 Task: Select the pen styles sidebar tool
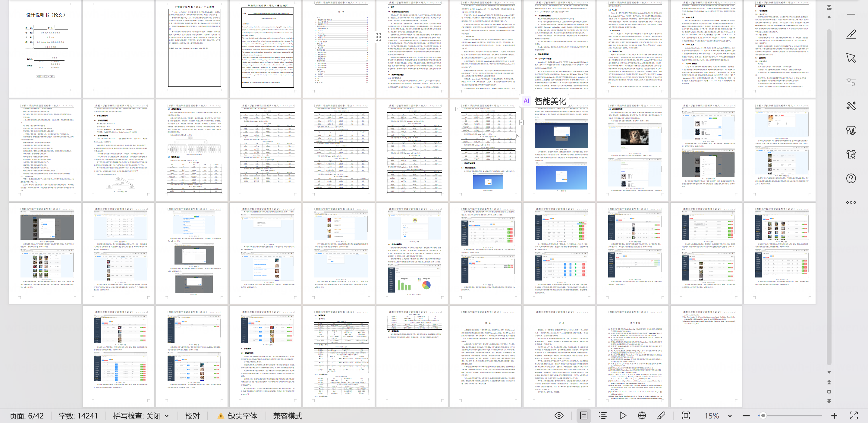(851, 34)
